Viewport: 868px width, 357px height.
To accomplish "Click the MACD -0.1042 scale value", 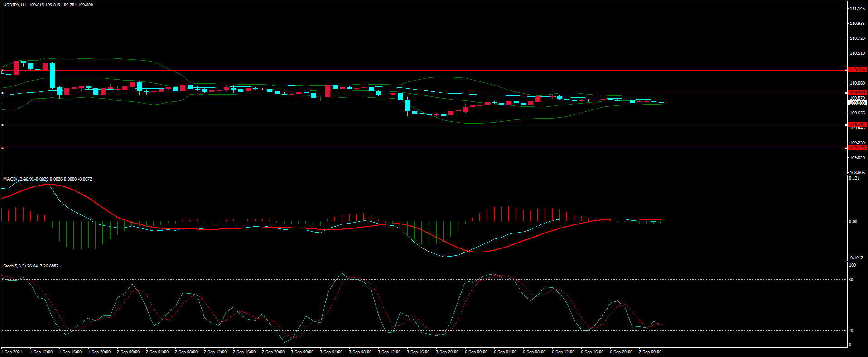I will (855, 258).
